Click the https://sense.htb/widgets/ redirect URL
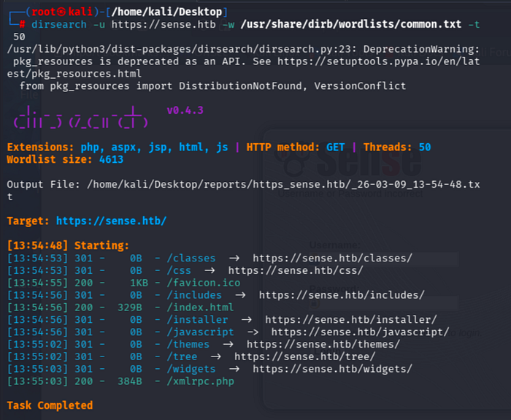Viewport: 511px width, 420px height. pyautogui.click(x=332, y=369)
